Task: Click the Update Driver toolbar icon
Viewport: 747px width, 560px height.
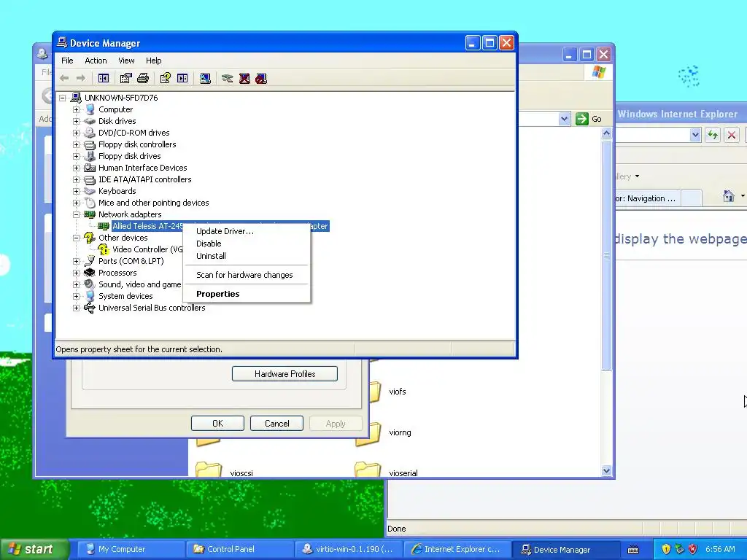Action: 228,78
